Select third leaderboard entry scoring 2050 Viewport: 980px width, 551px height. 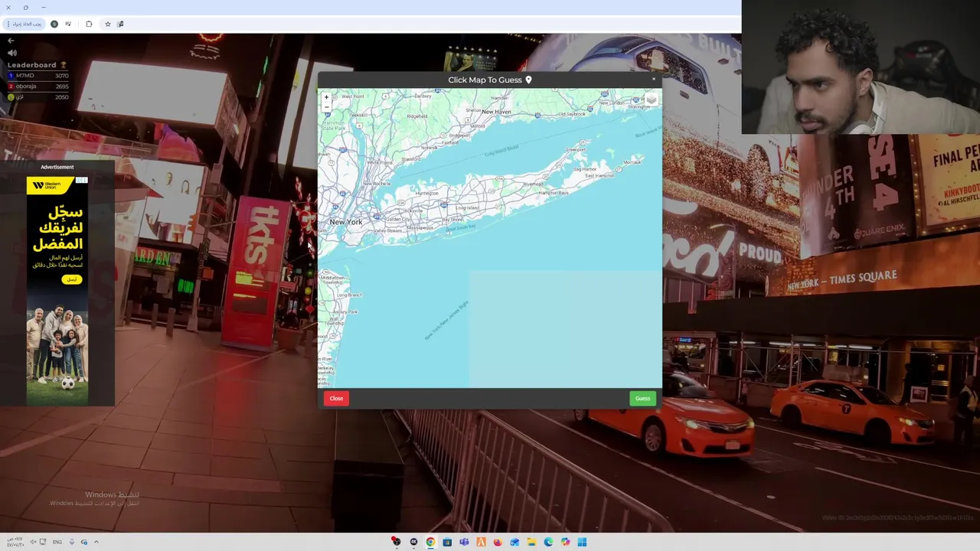38,97
